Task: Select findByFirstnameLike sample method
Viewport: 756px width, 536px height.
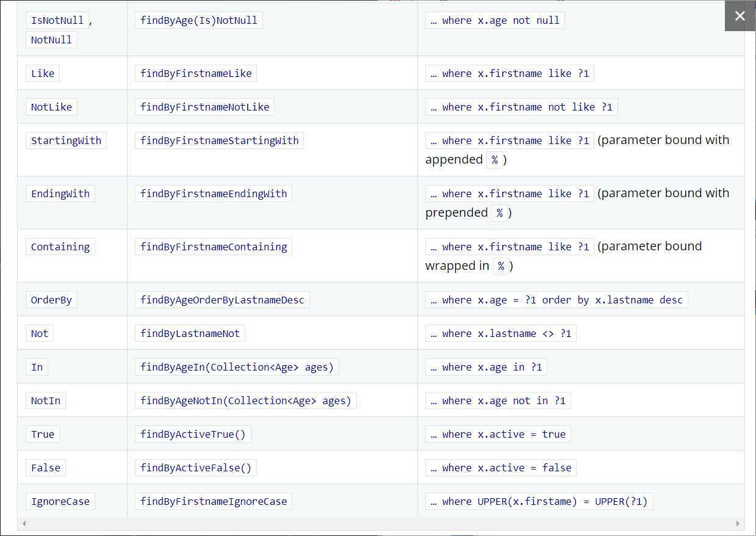Action: point(196,73)
